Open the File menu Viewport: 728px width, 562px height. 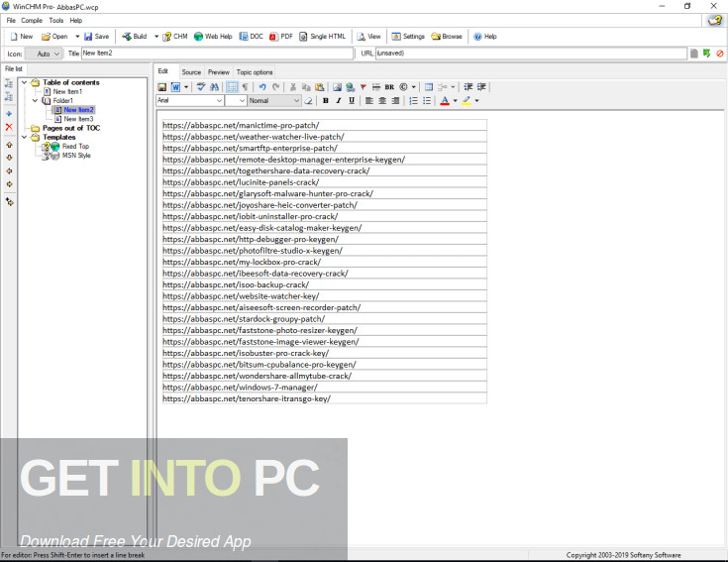click(x=11, y=21)
